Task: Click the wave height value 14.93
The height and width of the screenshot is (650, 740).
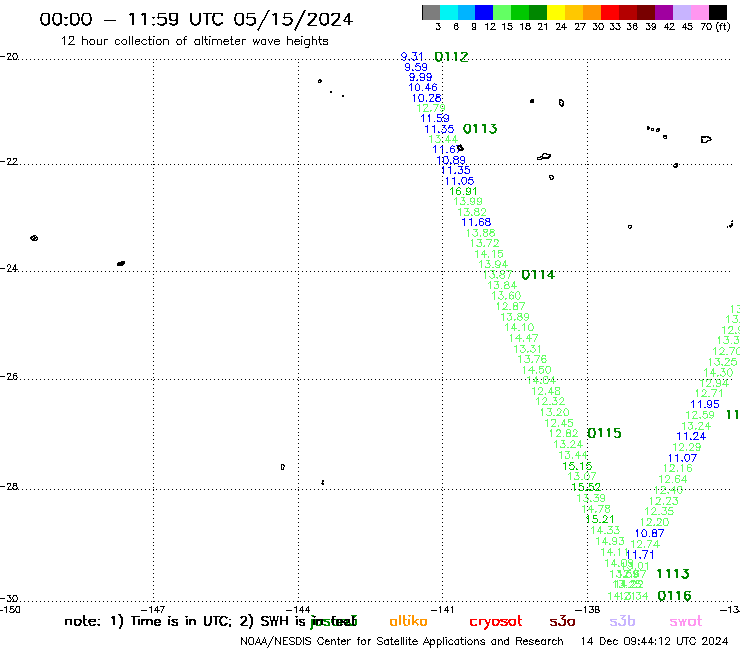Action: 610,541
